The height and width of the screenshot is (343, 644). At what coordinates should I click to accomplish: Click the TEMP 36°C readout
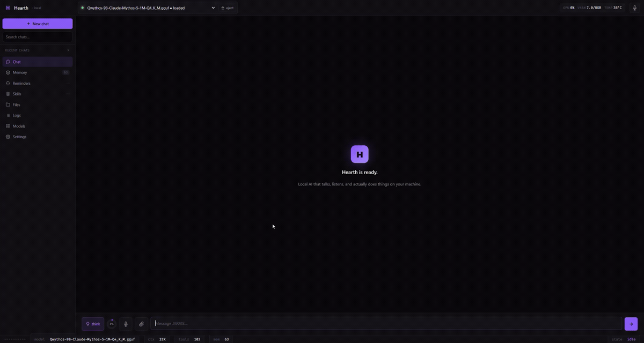(x=613, y=8)
